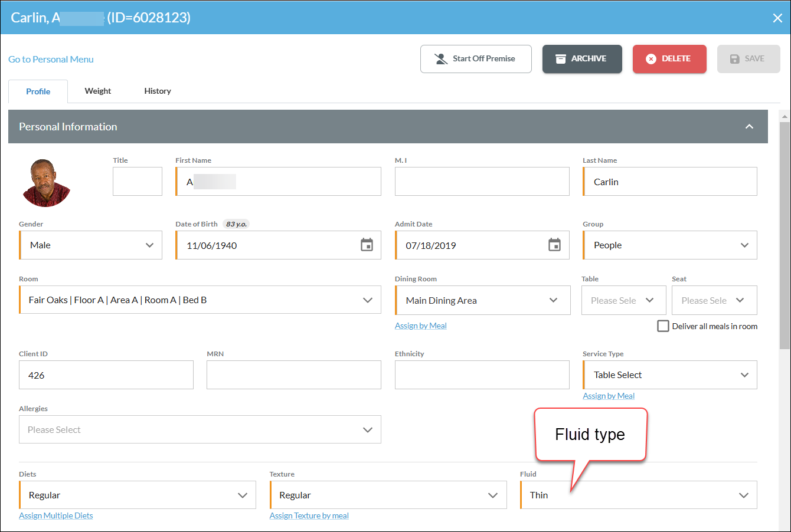Viewport: 791px width, 532px height.
Task: Open the Admit Date calendar picker
Action: (554, 245)
